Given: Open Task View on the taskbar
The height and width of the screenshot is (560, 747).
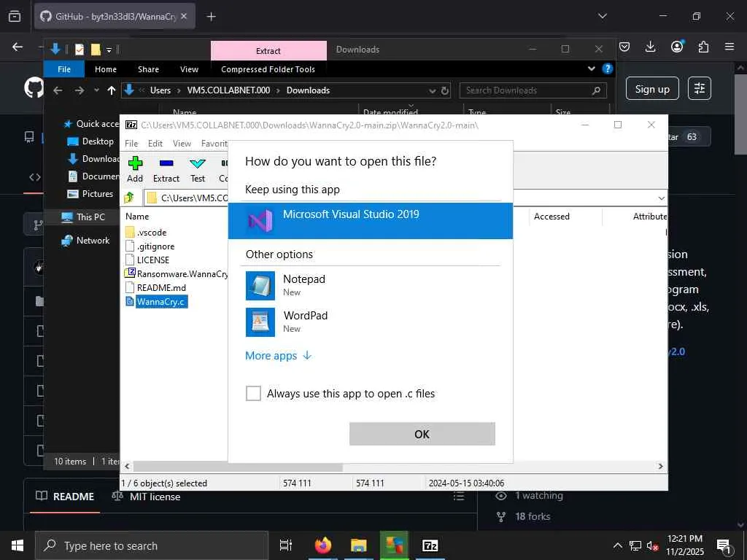Looking at the screenshot, I should coord(285,545).
